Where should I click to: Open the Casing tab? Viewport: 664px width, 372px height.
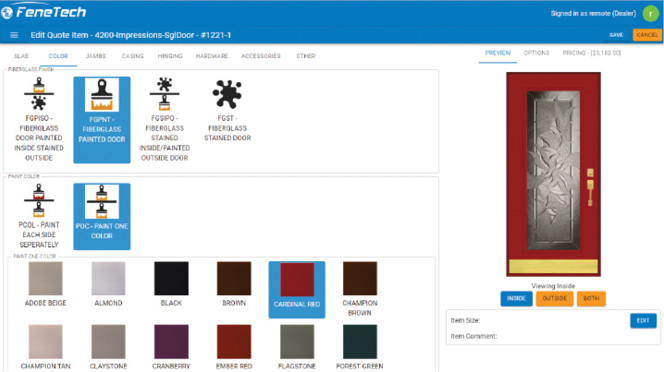coord(133,56)
